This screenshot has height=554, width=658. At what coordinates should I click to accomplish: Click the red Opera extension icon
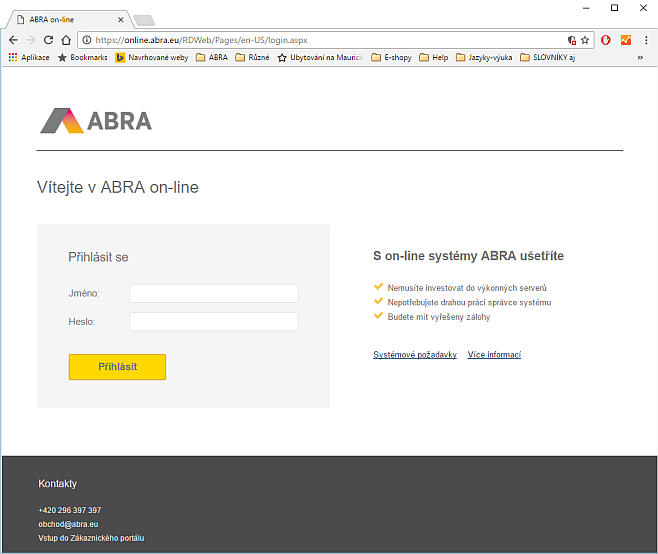coord(606,40)
